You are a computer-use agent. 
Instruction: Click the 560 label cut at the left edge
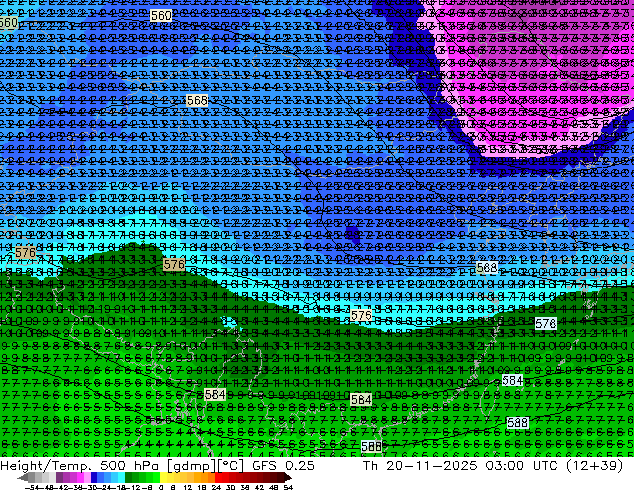(x=8, y=22)
